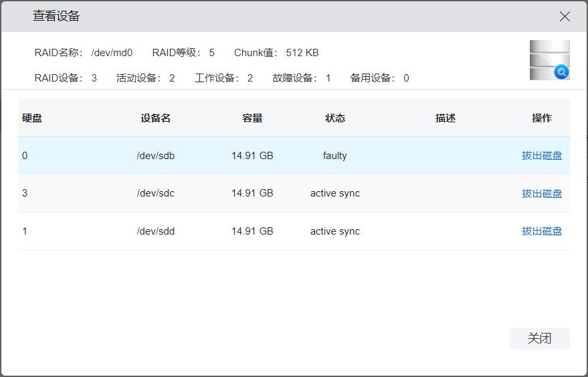Select the /dev/sdb device name cell

coord(156,156)
